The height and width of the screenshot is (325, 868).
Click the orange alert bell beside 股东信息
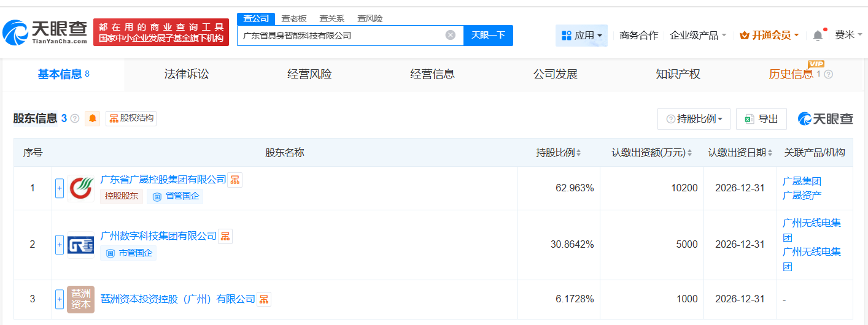pyautogui.click(x=93, y=118)
